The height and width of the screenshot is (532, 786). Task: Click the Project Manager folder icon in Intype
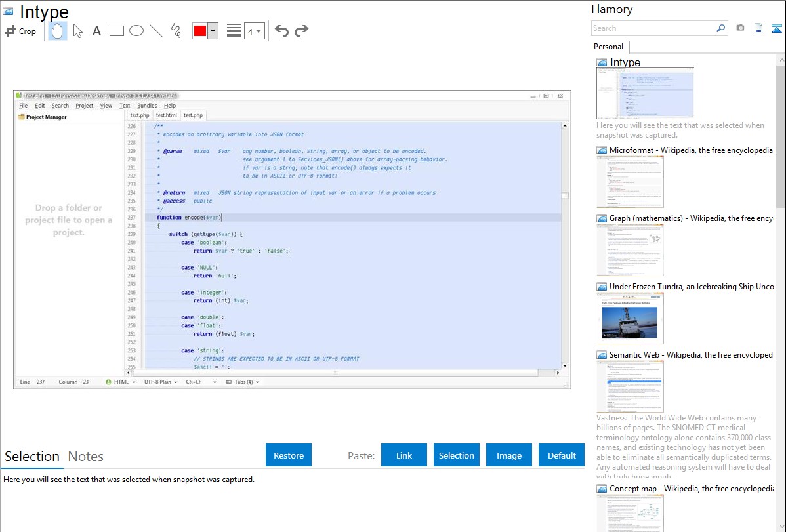22,117
